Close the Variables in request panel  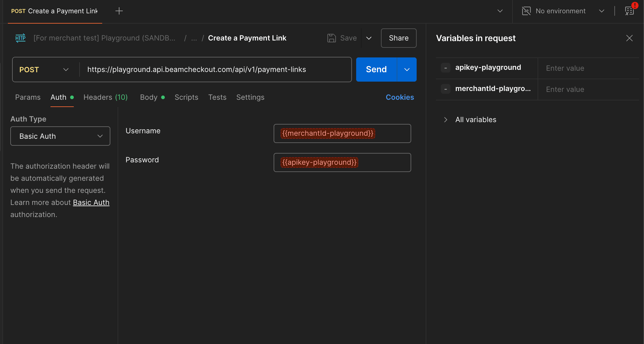tap(629, 38)
